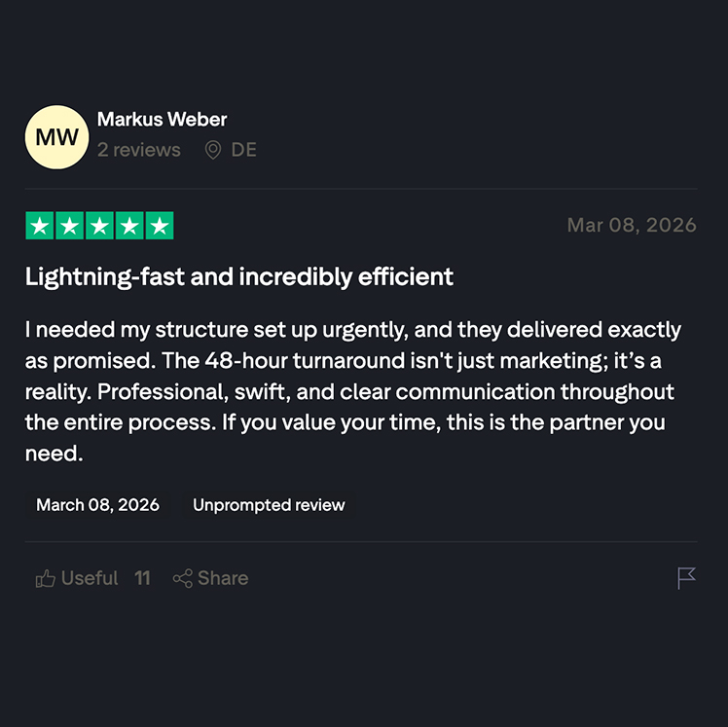View the reviewer's 2 reviews

(138, 150)
